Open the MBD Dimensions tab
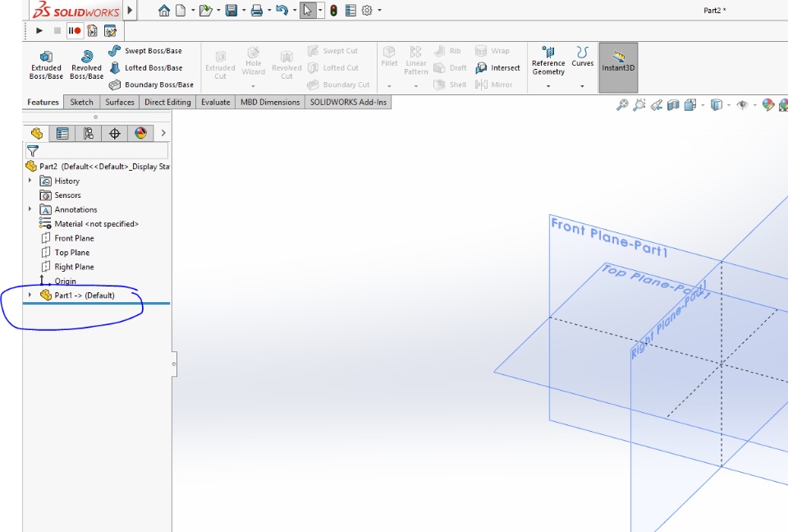788x532 pixels. click(x=270, y=102)
